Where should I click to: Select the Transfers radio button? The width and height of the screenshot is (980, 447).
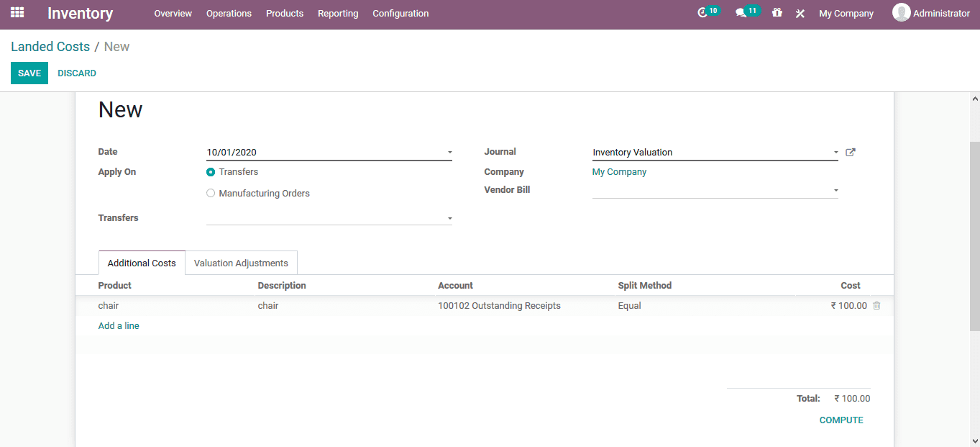click(x=210, y=171)
